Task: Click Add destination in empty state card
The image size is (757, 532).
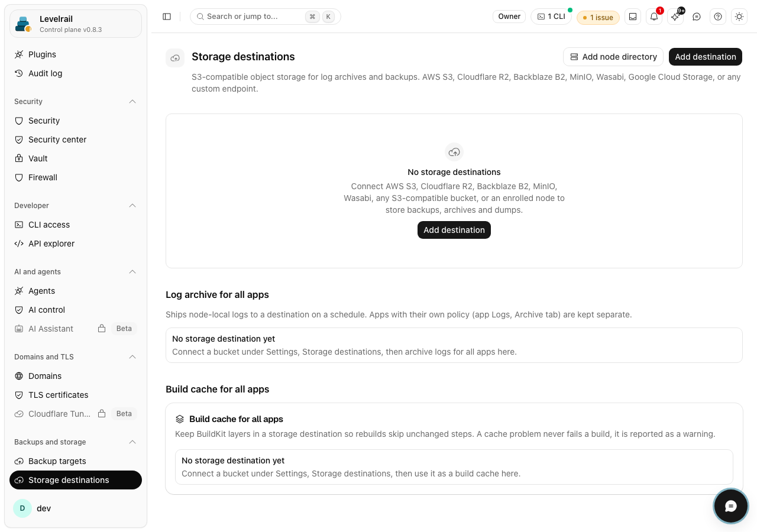Action: point(454,230)
